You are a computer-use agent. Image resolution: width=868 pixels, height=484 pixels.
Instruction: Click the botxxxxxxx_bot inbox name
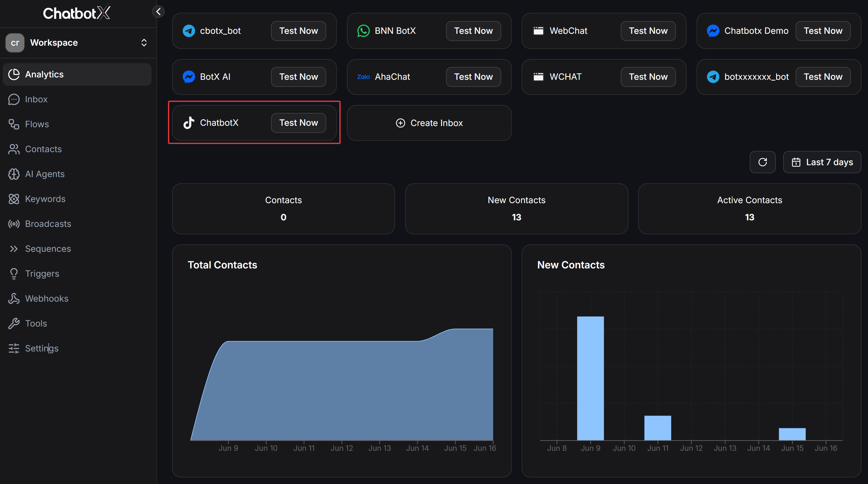coord(756,77)
